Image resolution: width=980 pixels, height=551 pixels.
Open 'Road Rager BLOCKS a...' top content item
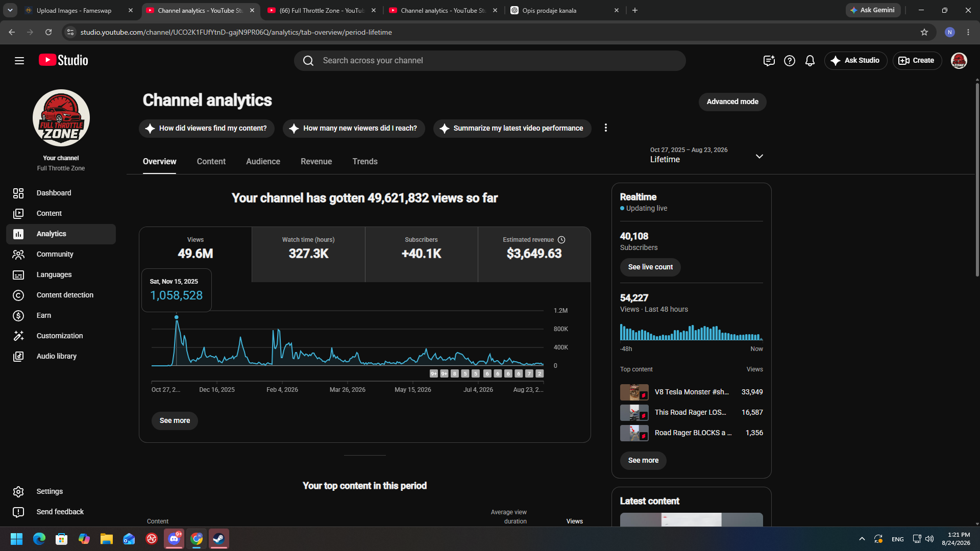692,433
